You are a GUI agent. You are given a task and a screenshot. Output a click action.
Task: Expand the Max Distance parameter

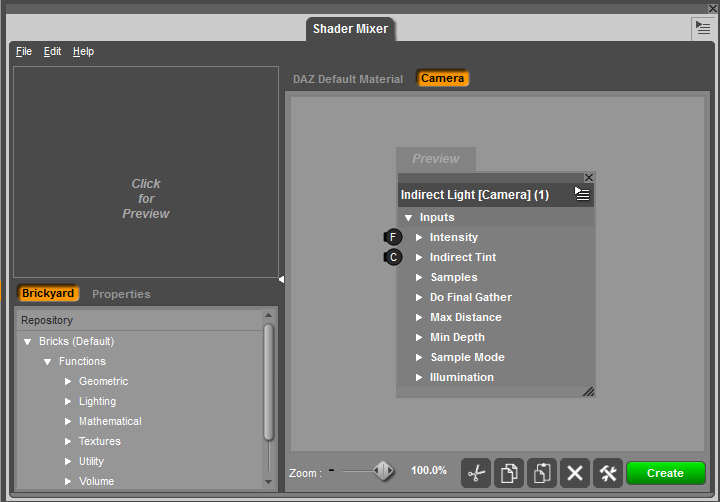(419, 317)
